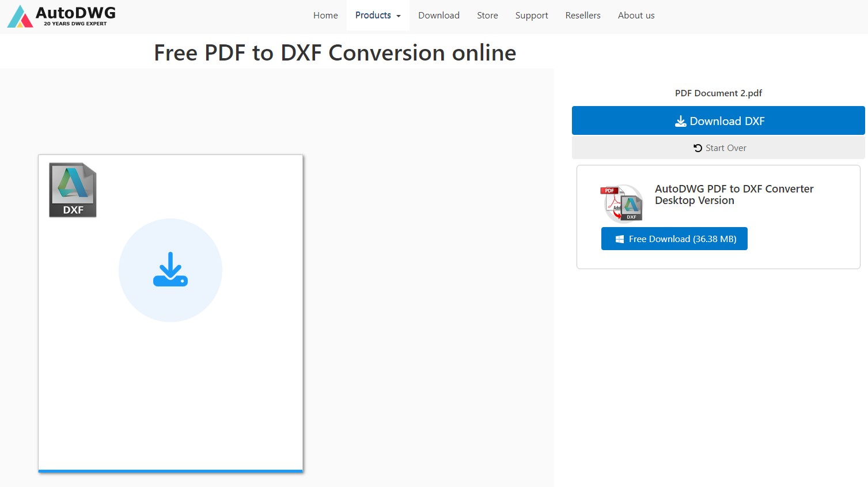Image resolution: width=868 pixels, height=487 pixels.
Task: Click the download icon inside Download DXF button
Action: 681,121
